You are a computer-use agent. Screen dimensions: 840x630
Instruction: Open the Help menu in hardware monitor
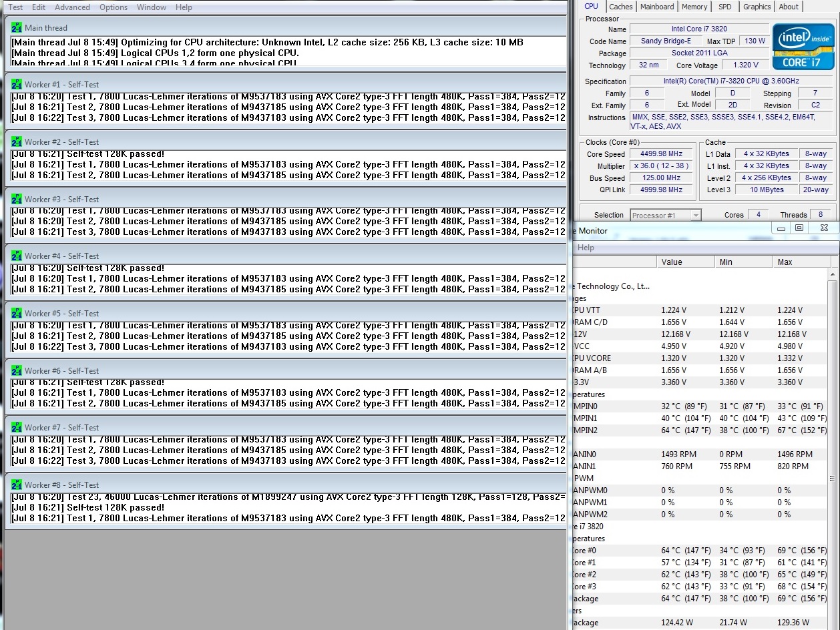[586, 248]
